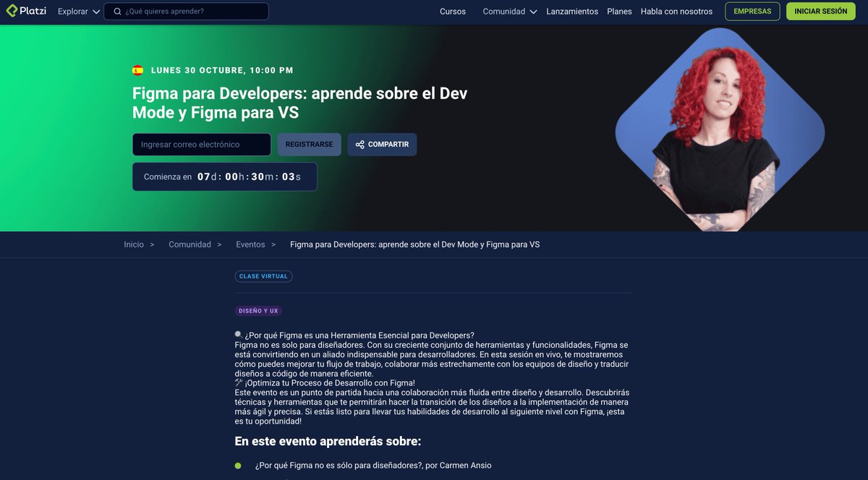Select the Planes menu item
This screenshot has height=480, width=868.
619,11
